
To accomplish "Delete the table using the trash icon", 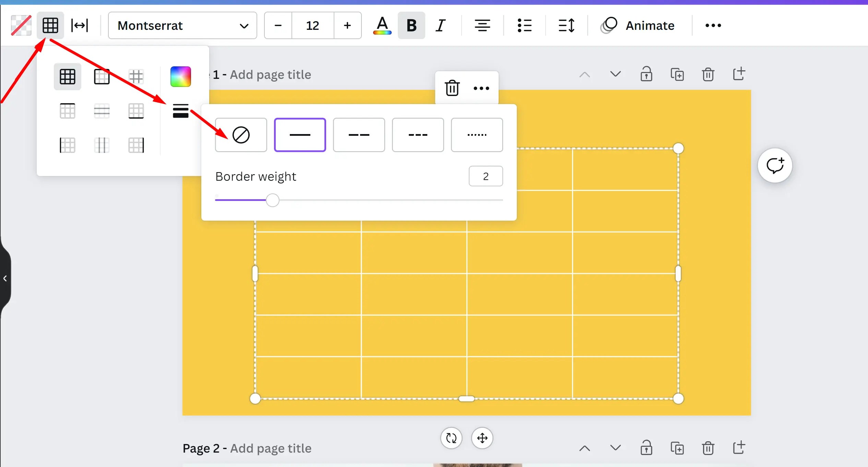I will (452, 88).
